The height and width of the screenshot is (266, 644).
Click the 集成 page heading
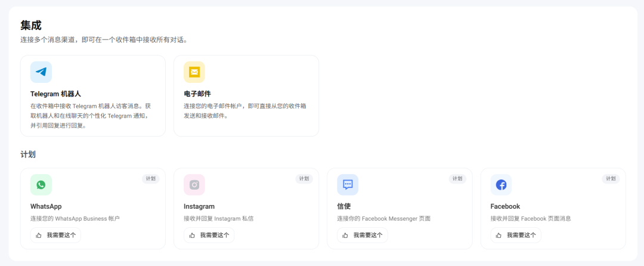(x=31, y=26)
